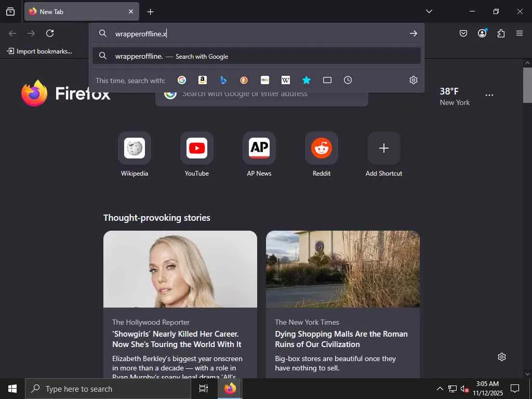532x399 pixels.
Task: Open weather widget options ellipsis
Action: [x=489, y=96]
